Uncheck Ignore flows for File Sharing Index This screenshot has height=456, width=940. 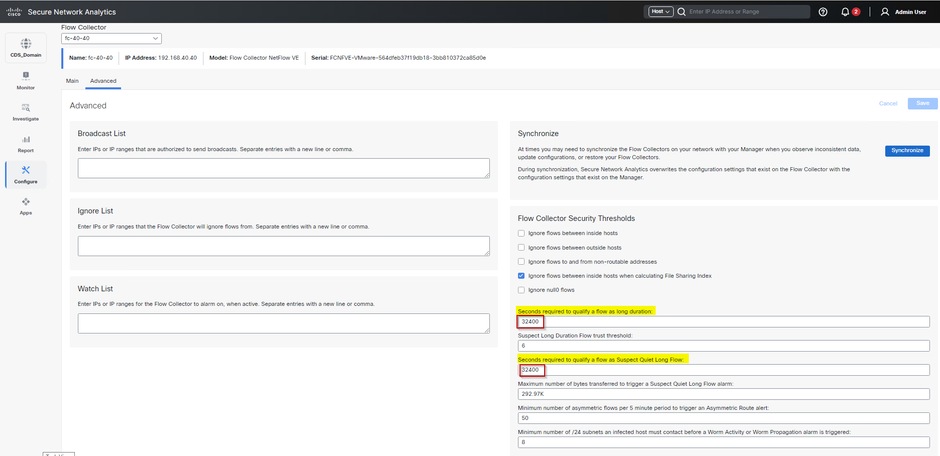(x=522, y=276)
